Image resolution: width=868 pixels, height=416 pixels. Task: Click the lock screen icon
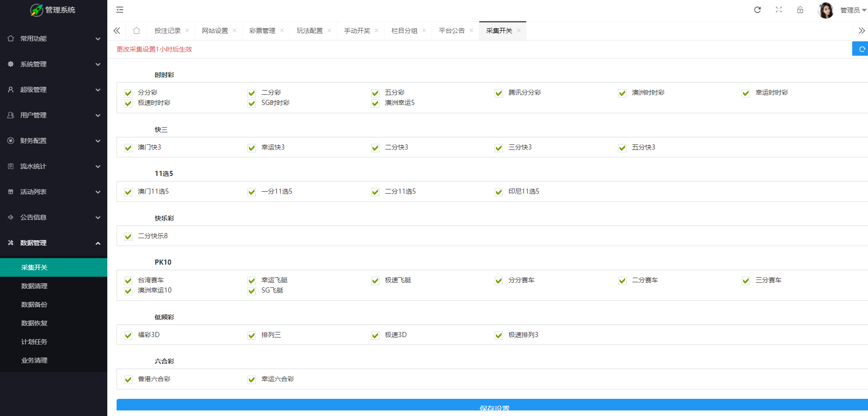tap(800, 10)
